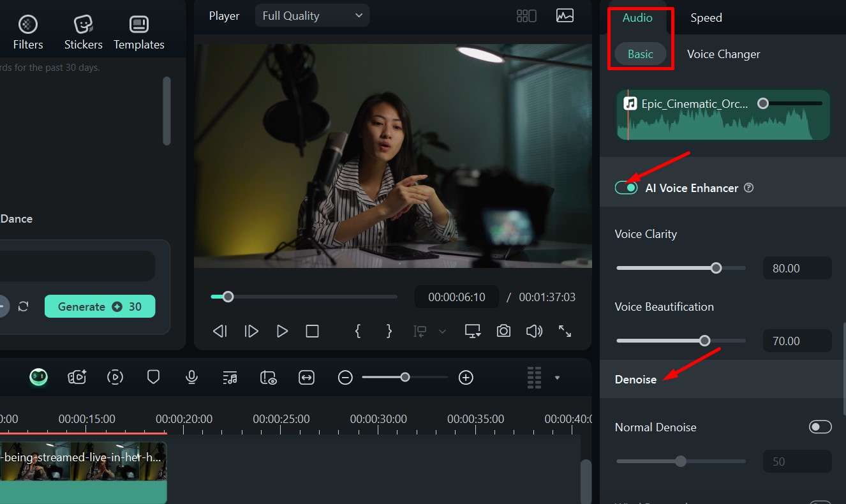Enable the Normal Denoise switch
Screen dimensions: 846x504
tap(820, 427)
